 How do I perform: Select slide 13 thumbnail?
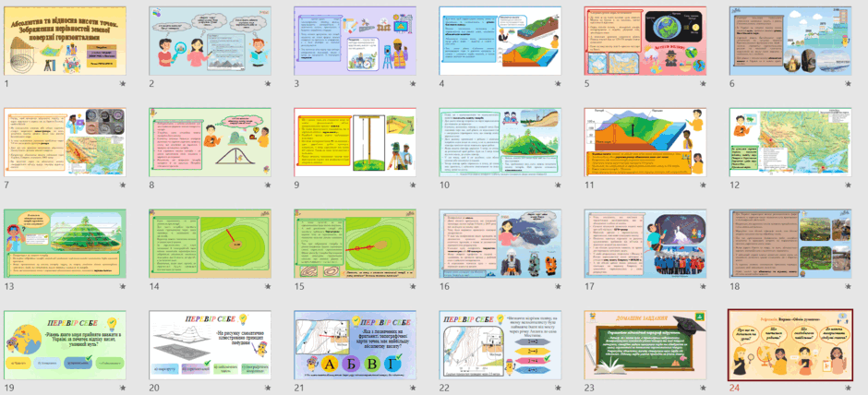(x=65, y=244)
